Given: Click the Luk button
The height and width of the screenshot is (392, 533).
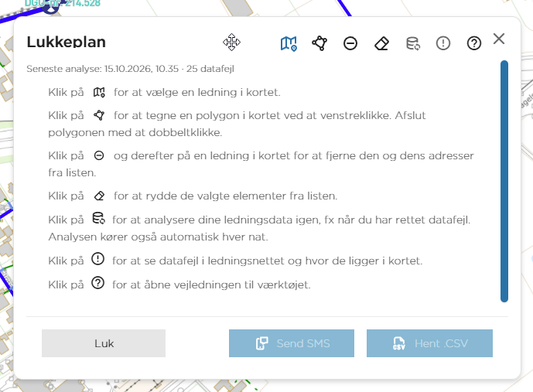Looking at the screenshot, I should (x=104, y=343).
